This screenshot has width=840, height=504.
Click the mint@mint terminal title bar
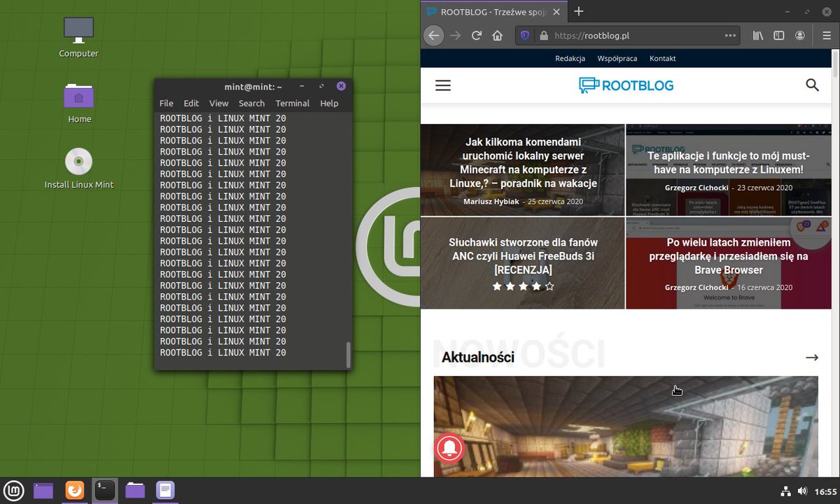coord(253,87)
